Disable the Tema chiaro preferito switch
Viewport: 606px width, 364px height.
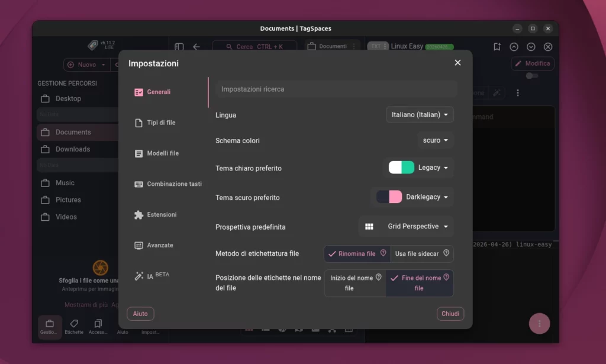(x=401, y=168)
